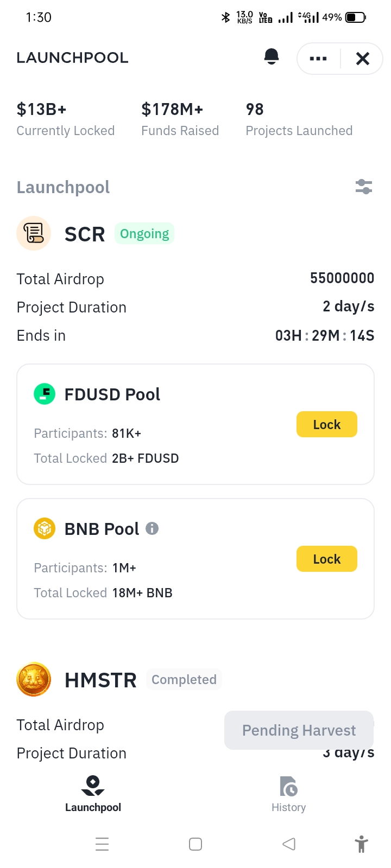Select the Launchpool bottom tab

93,794
